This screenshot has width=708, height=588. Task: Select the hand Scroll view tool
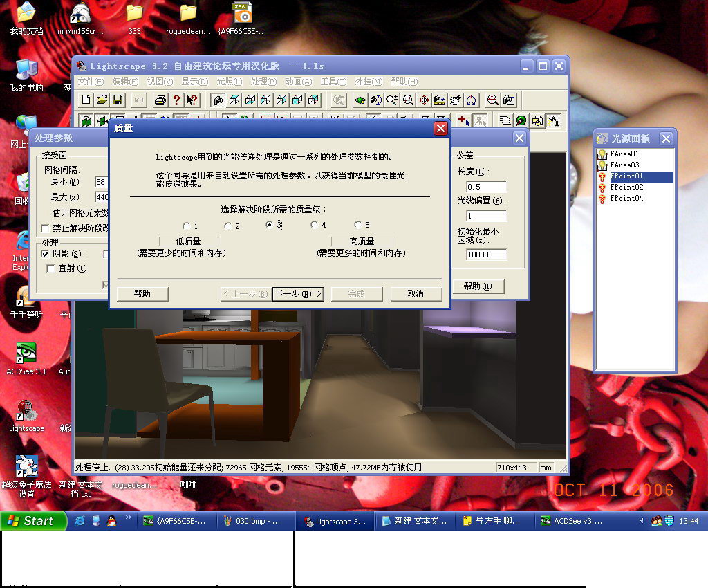tap(455, 100)
